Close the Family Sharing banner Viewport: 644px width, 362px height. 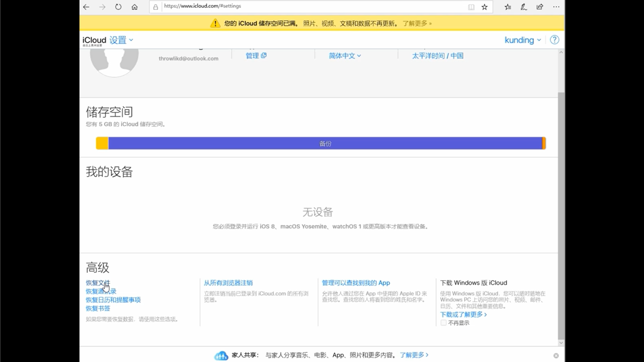(x=556, y=356)
